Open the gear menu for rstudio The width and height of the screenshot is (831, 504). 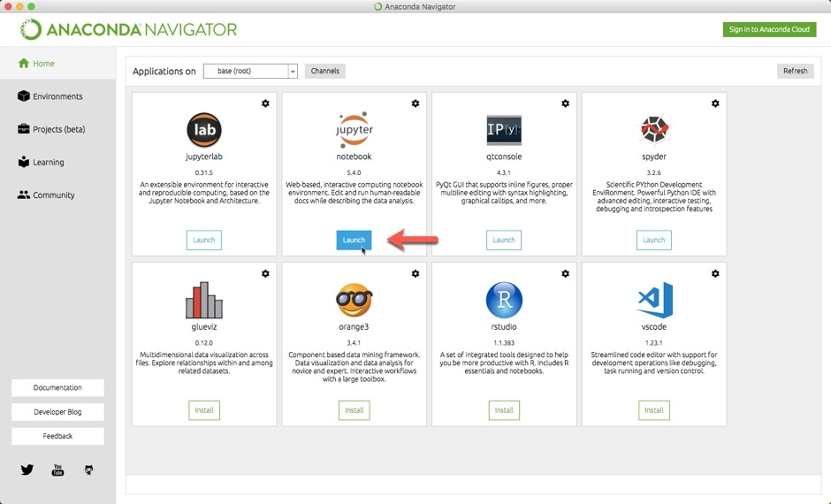click(566, 274)
